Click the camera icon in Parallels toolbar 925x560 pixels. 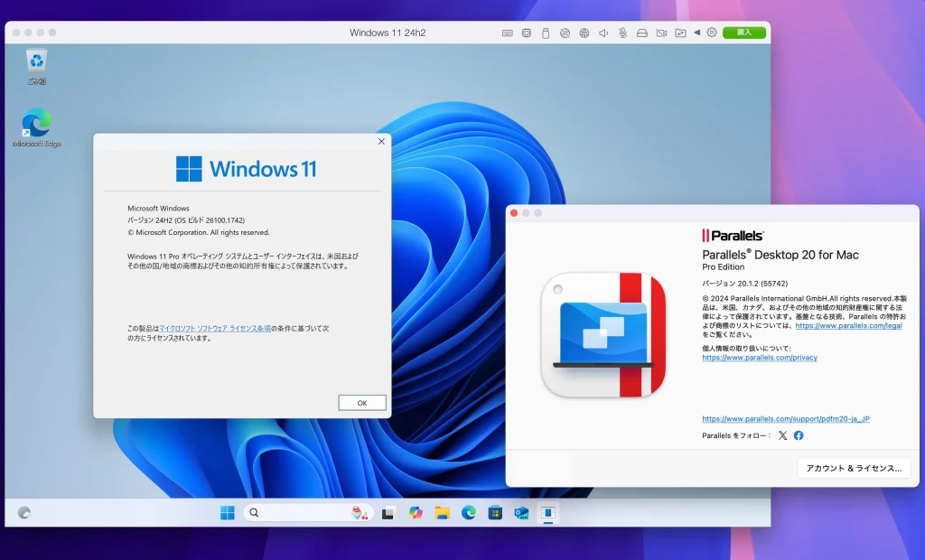[661, 32]
